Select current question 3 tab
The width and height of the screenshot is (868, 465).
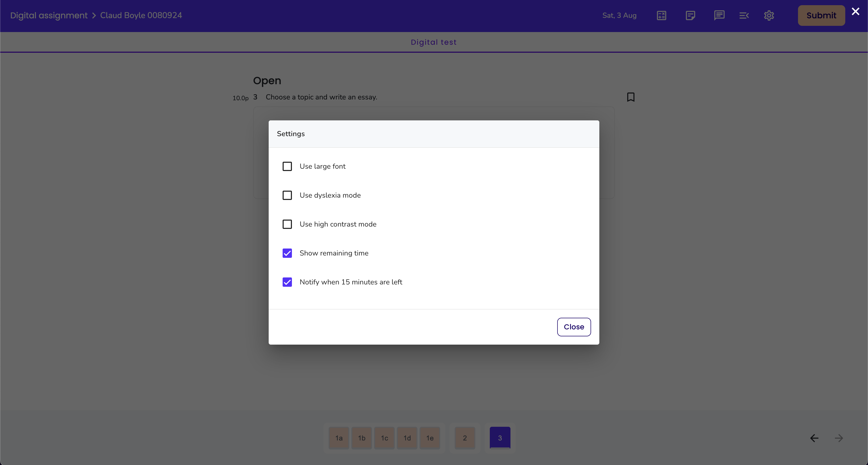[x=500, y=438]
